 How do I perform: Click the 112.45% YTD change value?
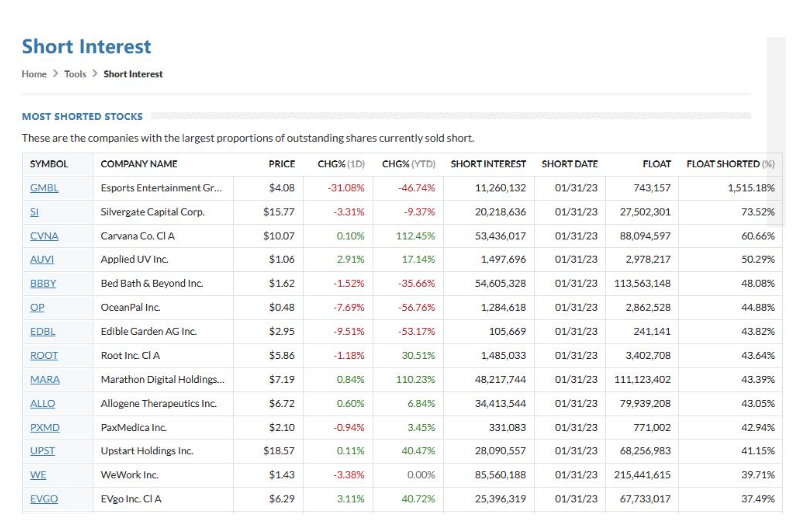[415, 236]
